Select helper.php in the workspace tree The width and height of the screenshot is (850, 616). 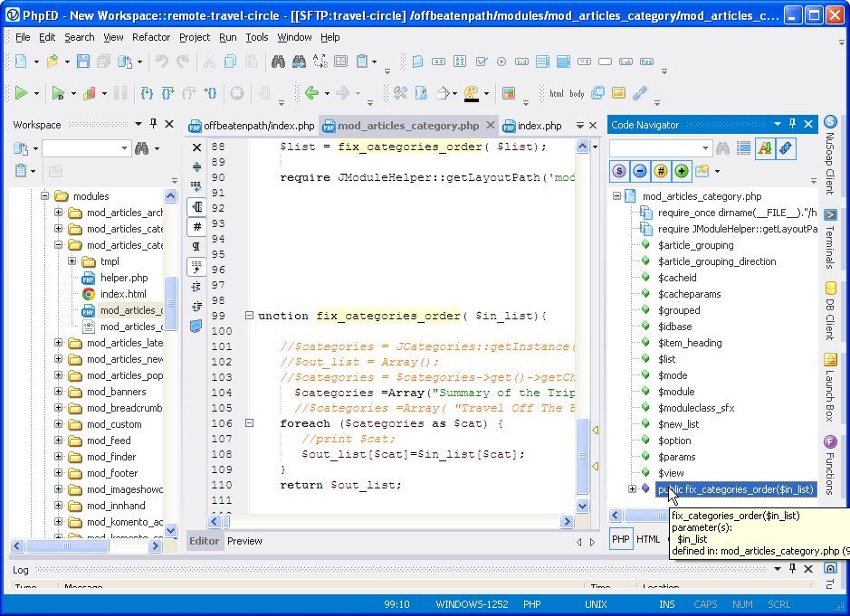(124, 278)
